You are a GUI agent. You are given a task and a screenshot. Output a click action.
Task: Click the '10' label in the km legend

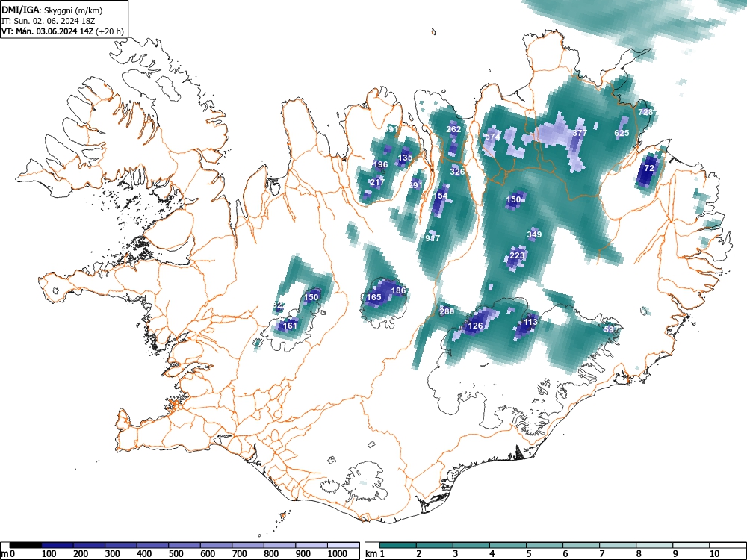(713, 554)
